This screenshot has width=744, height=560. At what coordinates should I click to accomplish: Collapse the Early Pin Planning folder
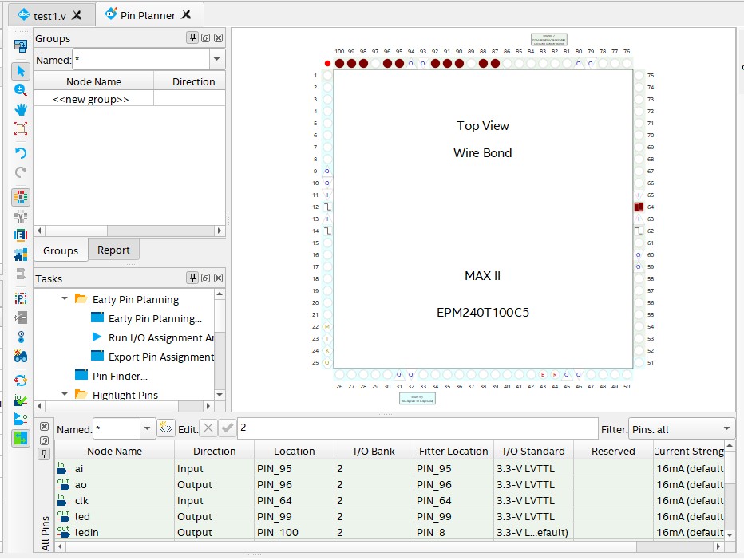(65, 299)
